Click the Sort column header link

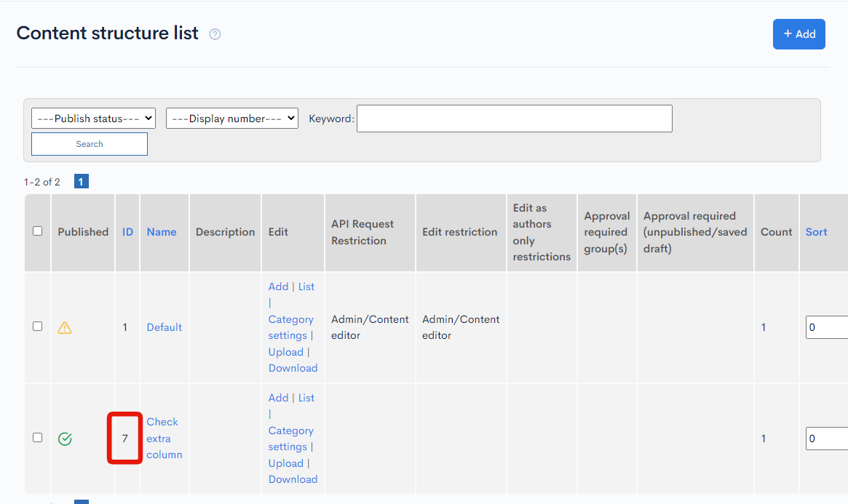click(816, 232)
